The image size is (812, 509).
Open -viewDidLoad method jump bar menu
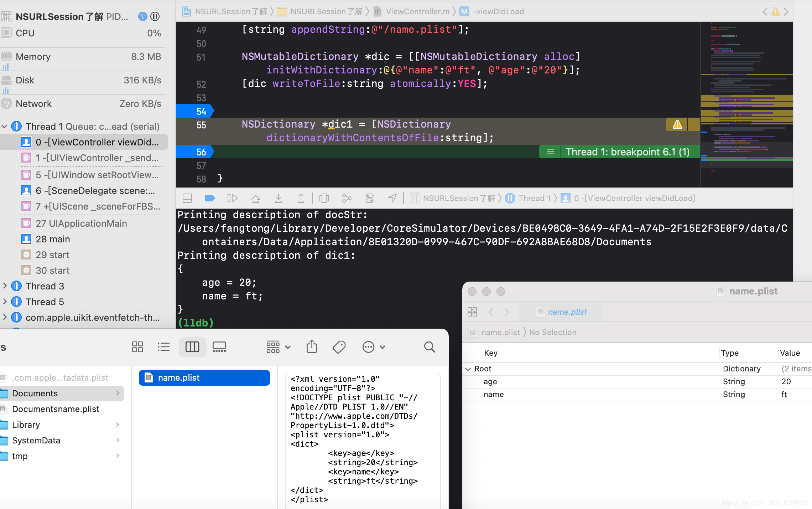[x=492, y=11]
